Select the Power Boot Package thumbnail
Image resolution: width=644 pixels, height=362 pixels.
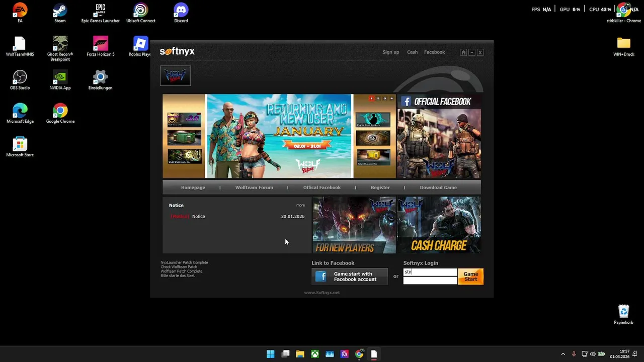373,119
